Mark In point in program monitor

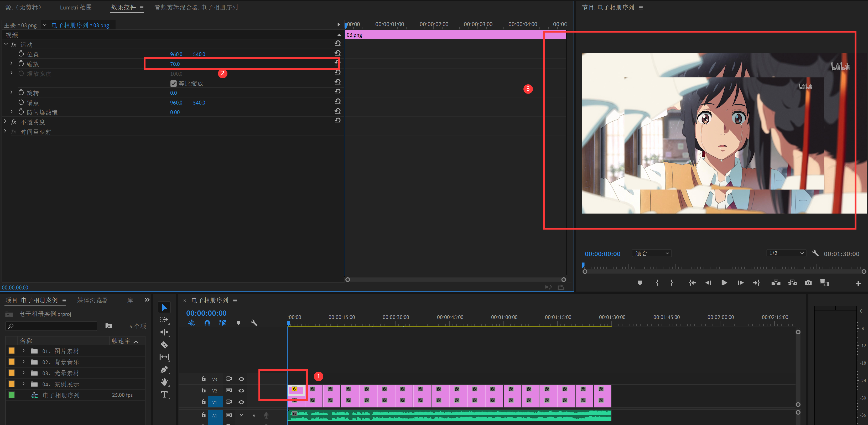[x=657, y=283]
